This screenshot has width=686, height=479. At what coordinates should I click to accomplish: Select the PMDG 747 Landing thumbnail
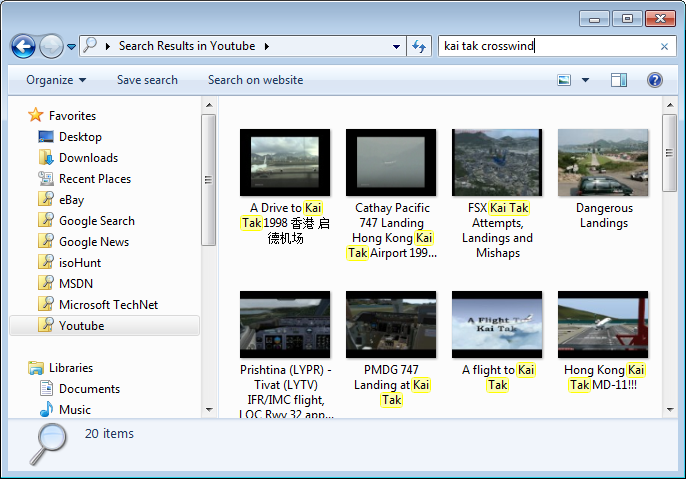(391, 325)
